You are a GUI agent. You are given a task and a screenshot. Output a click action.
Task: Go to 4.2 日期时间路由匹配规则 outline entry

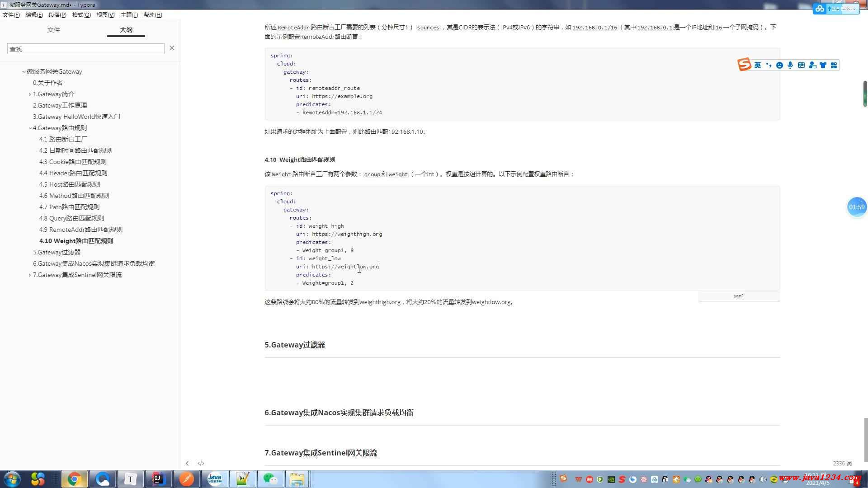tap(76, 150)
